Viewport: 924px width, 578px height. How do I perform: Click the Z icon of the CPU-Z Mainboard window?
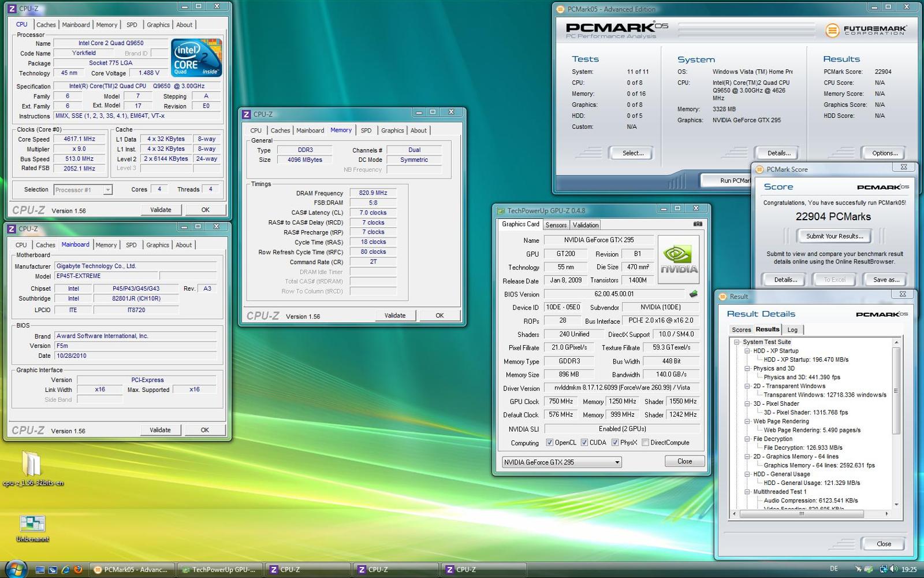[12, 229]
